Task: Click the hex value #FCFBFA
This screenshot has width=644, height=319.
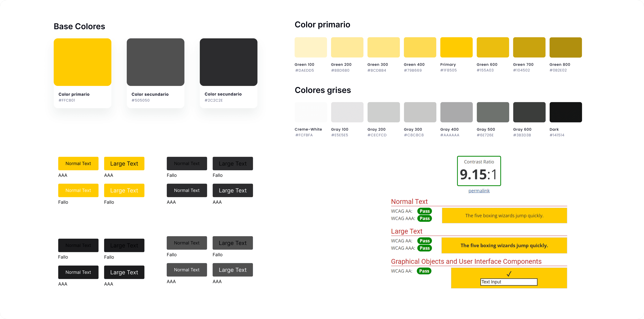Action: [304, 135]
